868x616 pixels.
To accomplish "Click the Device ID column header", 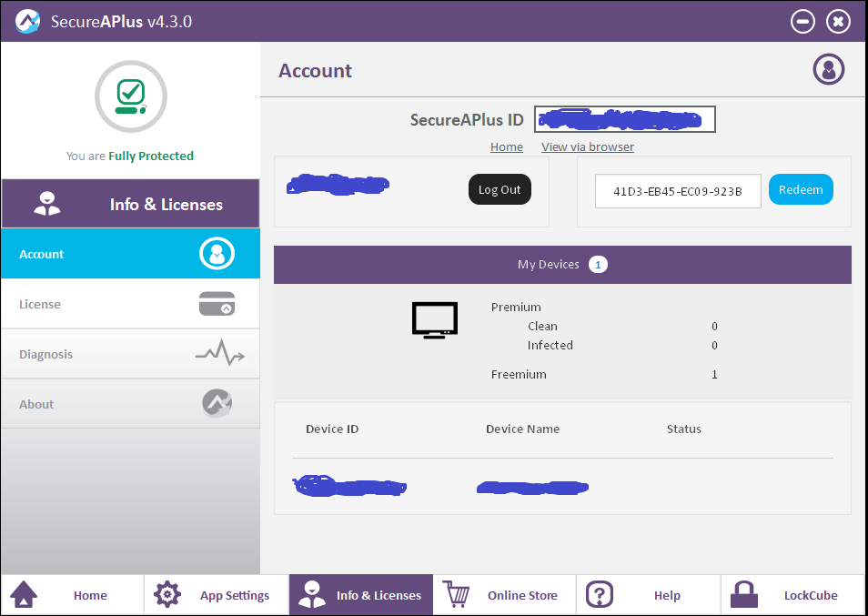I will pos(332,429).
